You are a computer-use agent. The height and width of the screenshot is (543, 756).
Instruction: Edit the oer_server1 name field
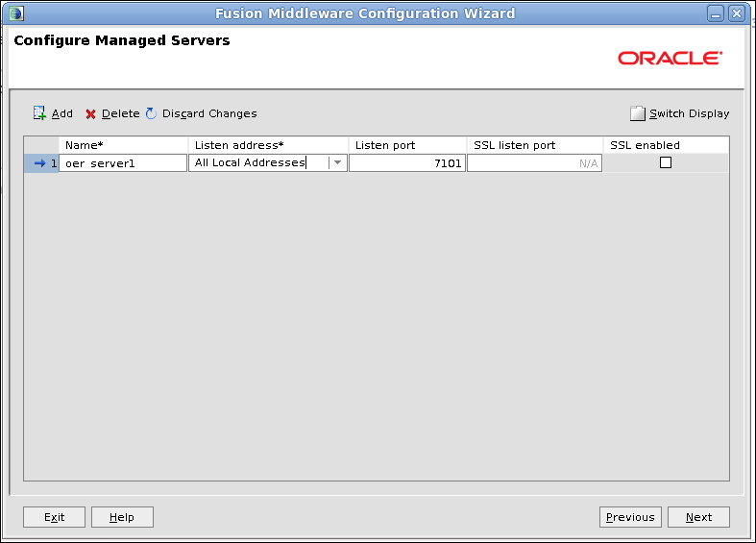pyautogui.click(x=123, y=163)
